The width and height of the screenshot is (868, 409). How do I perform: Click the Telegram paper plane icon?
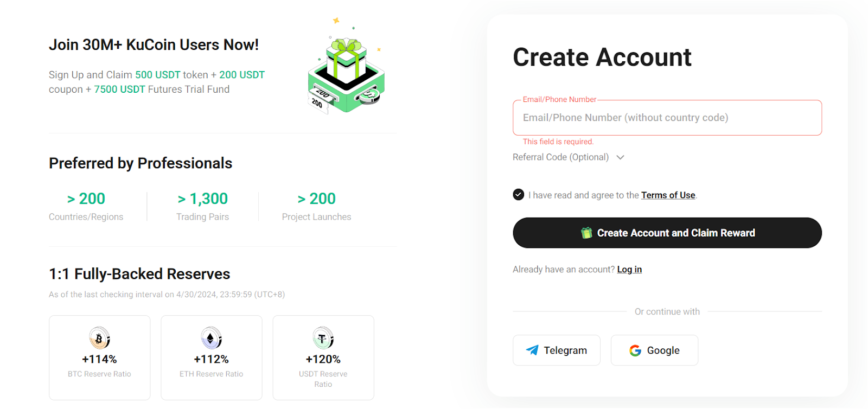[532, 350]
